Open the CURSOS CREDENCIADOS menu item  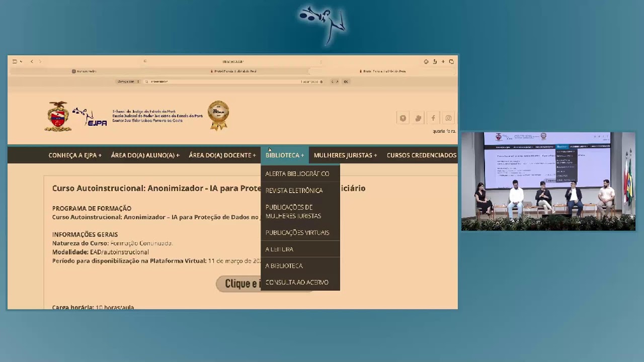coord(422,155)
